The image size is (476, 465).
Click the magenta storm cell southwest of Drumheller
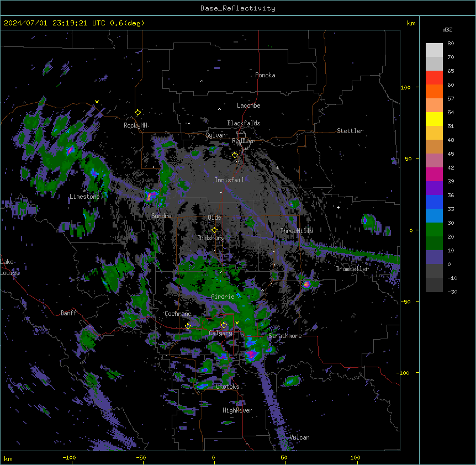click(306, 284)
